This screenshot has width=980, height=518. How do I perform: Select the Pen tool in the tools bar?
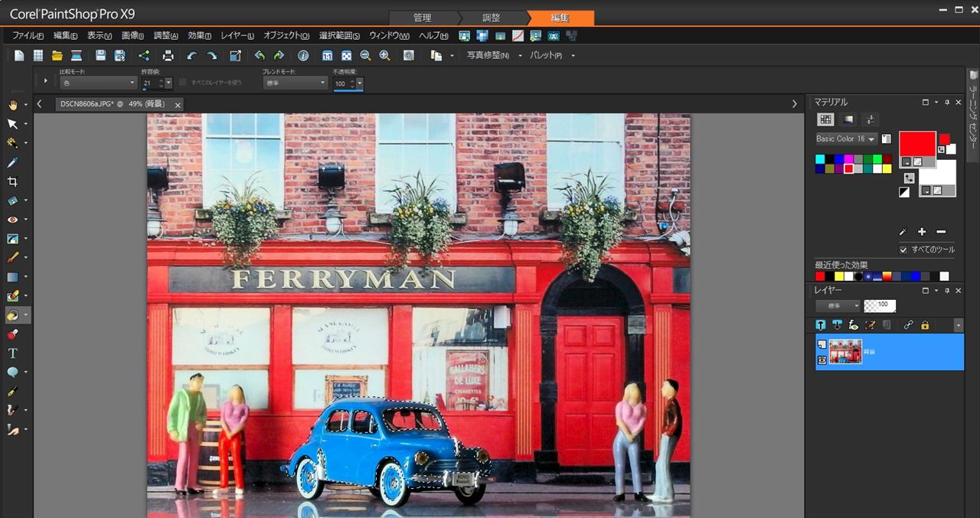click(13, 392)
